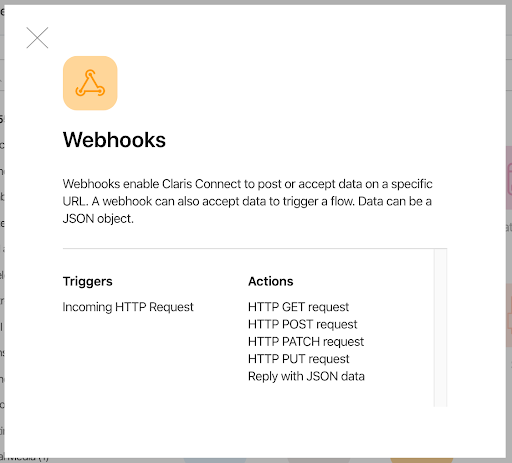
Task: Click the pink app icon behind the dialog
Action: click(509, 178)
